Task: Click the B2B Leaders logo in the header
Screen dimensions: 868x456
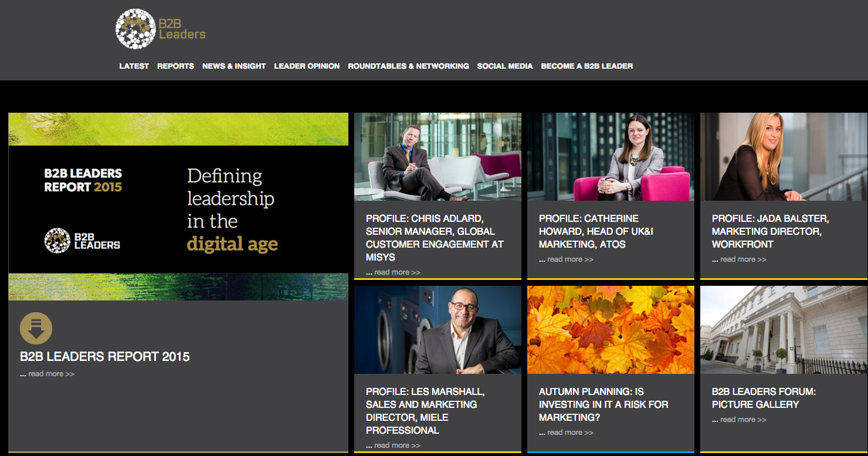Action: (x=161, y=29)
